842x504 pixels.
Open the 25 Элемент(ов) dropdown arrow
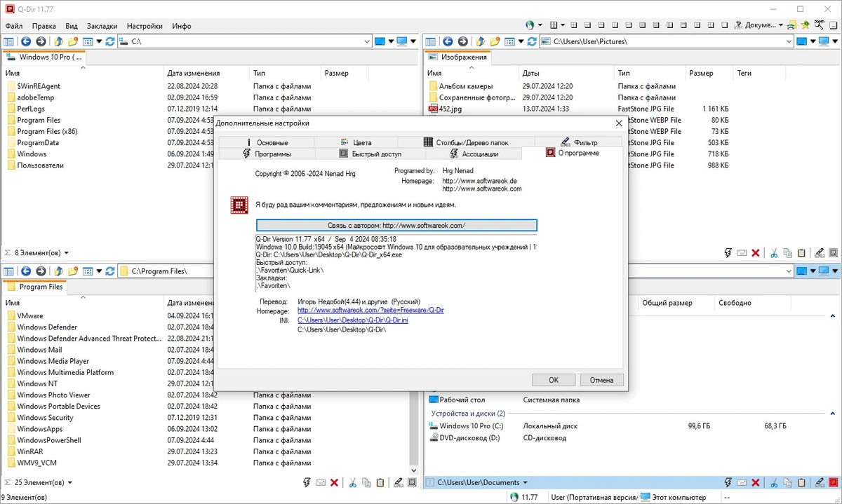(69, 482)
